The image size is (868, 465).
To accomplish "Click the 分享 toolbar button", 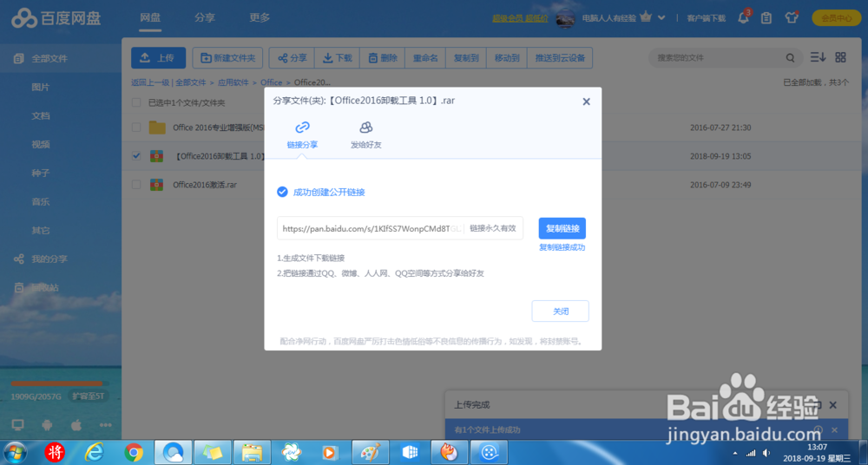I will pos(292,57).
